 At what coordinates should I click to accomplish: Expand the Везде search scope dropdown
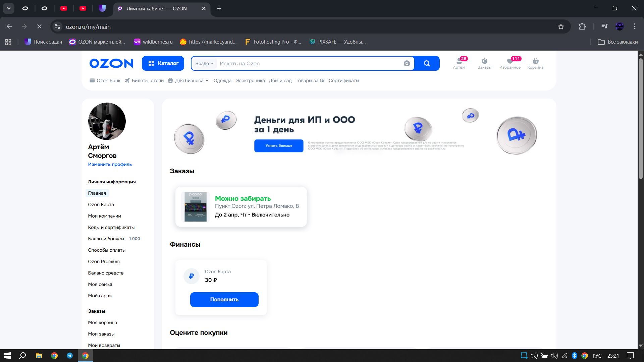coord(204,63)
